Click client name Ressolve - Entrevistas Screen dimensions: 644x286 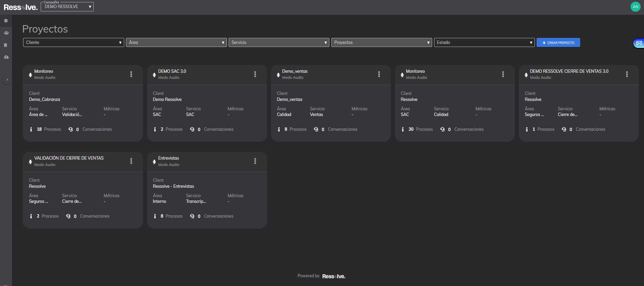(173, 186)
